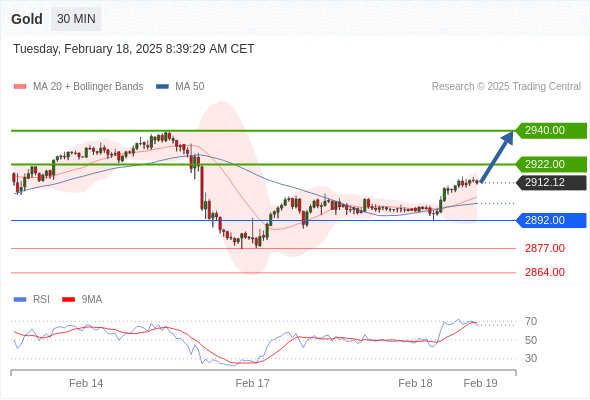Click the MA 20 Bollinger Bands swatch
The image size is (590, 400).
(20, 87)
